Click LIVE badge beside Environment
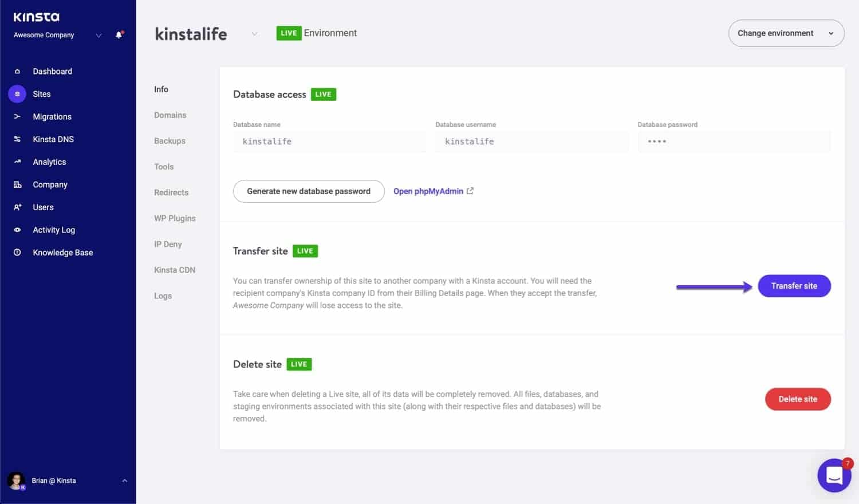Viewport: 859px width, 504px height. pos(289,33)
